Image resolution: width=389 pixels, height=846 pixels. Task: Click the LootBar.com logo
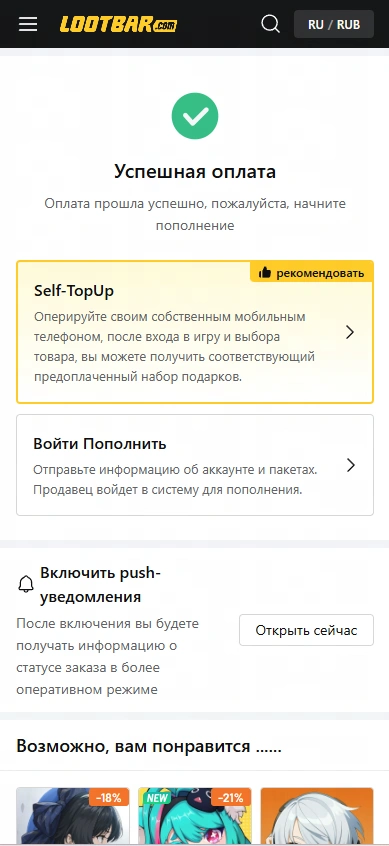click(x=118, y=24)
